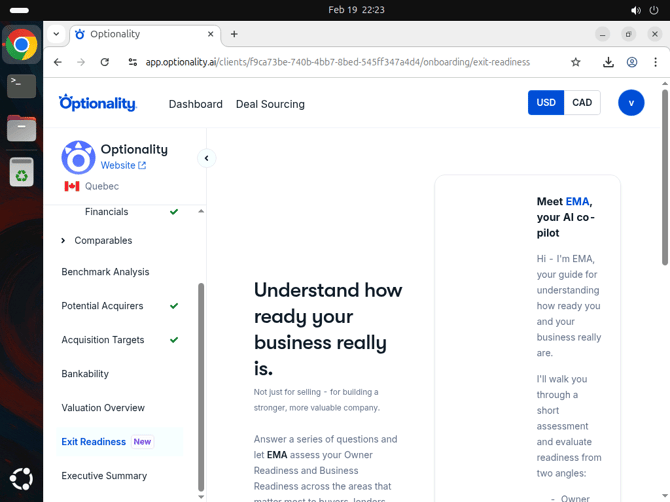Click sidebar scroll up arrow

tap(201, 211)
